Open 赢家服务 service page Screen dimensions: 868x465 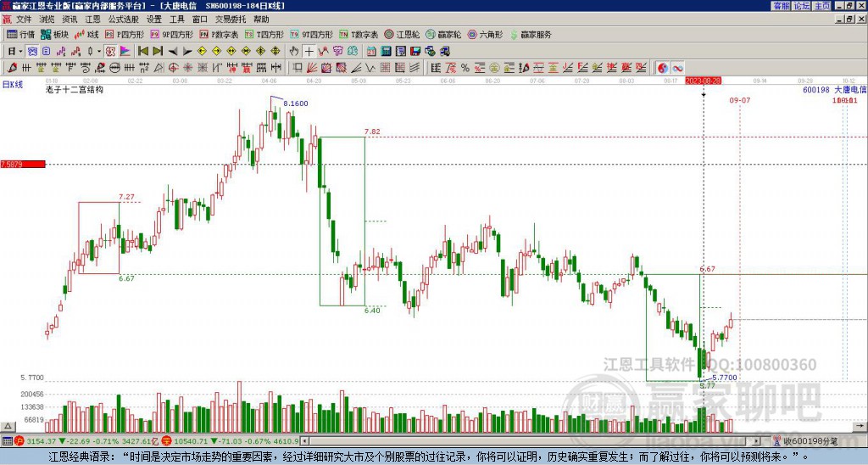pos(531,34)
